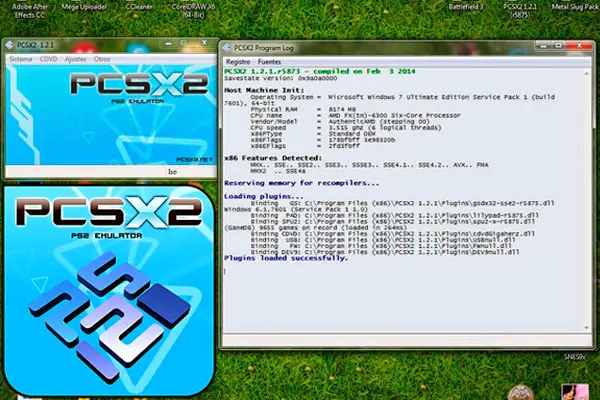Viewport: 600px width, 400px height.
Task: Select the Battlefield 3 desktop icon
Action: (466, 7)
